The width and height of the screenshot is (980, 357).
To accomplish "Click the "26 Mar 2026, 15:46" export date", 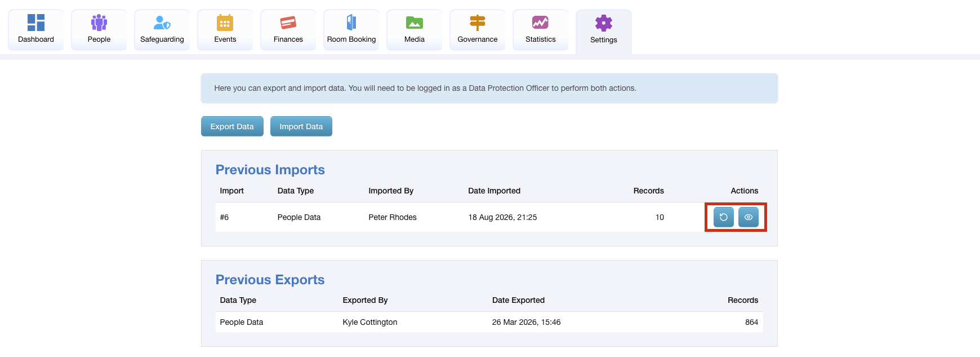I will [526, 322].
